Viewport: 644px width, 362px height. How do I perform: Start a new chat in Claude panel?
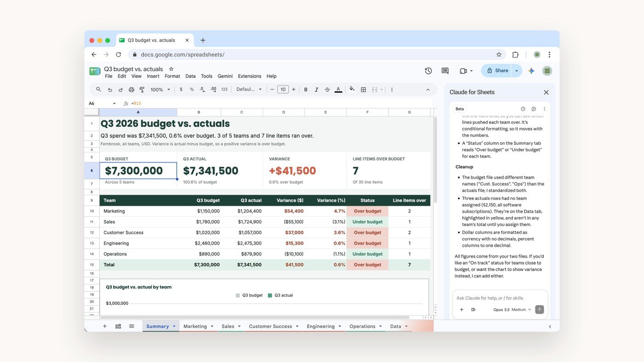click(534, 109)
